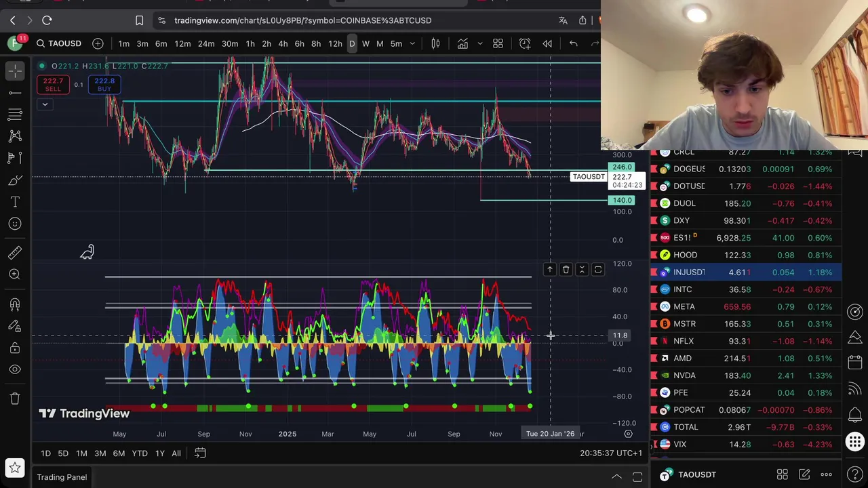The width and height of the screenshot is (868, 488).
Task: Select the weekly W timeframe
Action: point(366,43)
